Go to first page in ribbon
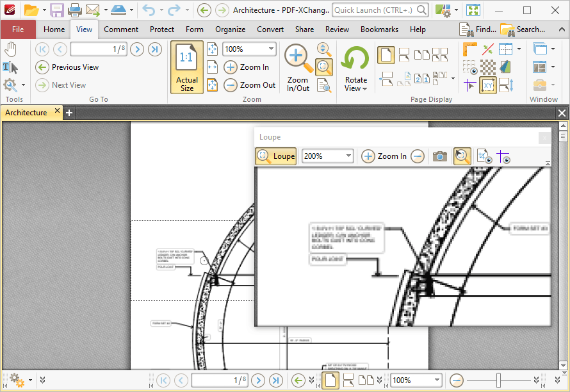570x392 pixels. coord(42,49)
